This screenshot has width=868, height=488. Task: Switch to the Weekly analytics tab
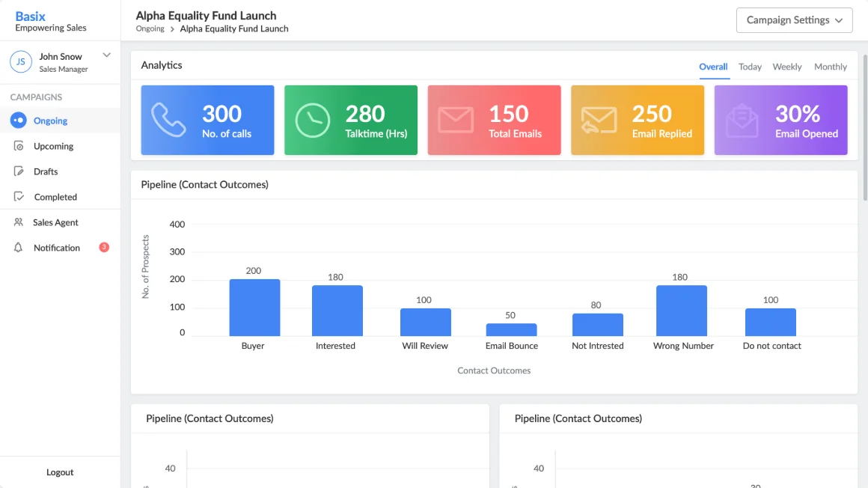click(787, 67)
